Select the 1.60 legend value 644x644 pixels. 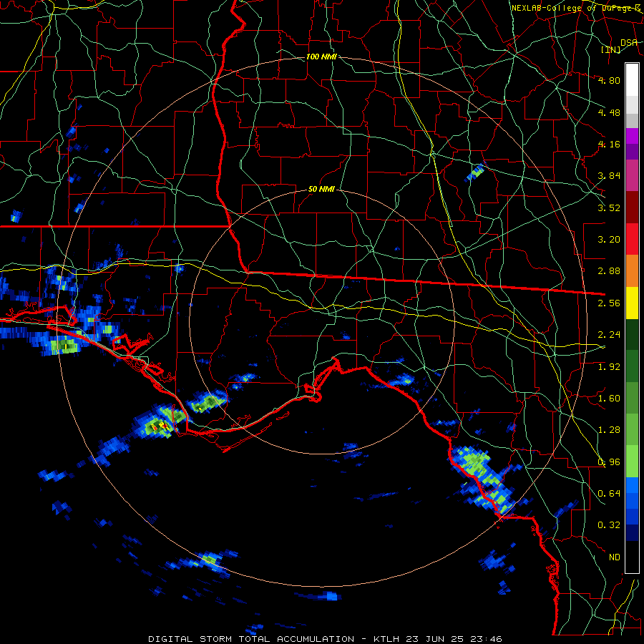point(609,399)
